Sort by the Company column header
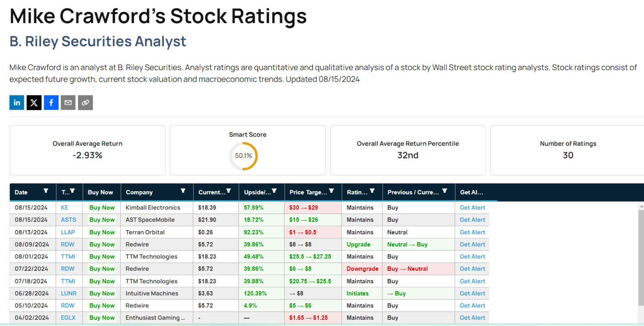Screen dimensions: 644x326 point(139,192)
